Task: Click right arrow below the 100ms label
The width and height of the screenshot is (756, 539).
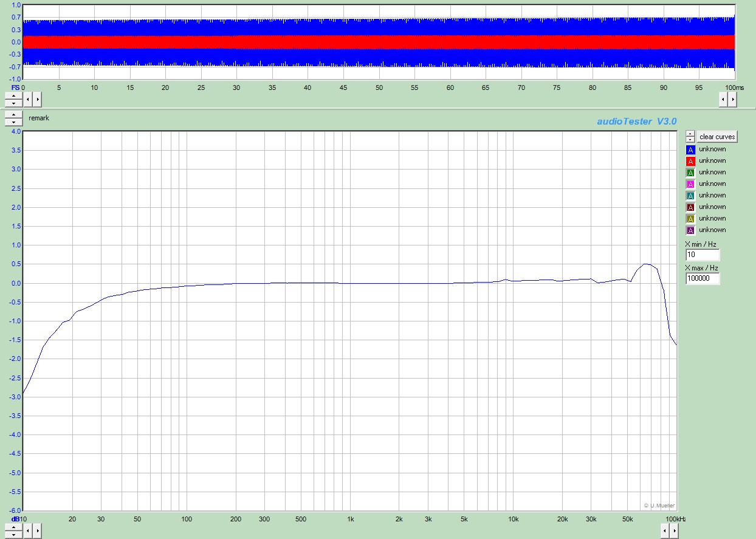Action: (x=732, y=99)
